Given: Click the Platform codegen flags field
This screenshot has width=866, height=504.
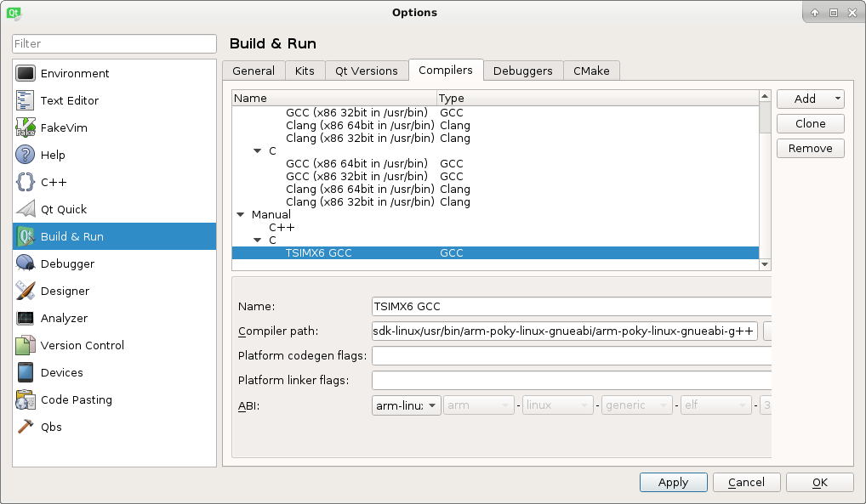Looking at the screenshot, I should [572, 355].
